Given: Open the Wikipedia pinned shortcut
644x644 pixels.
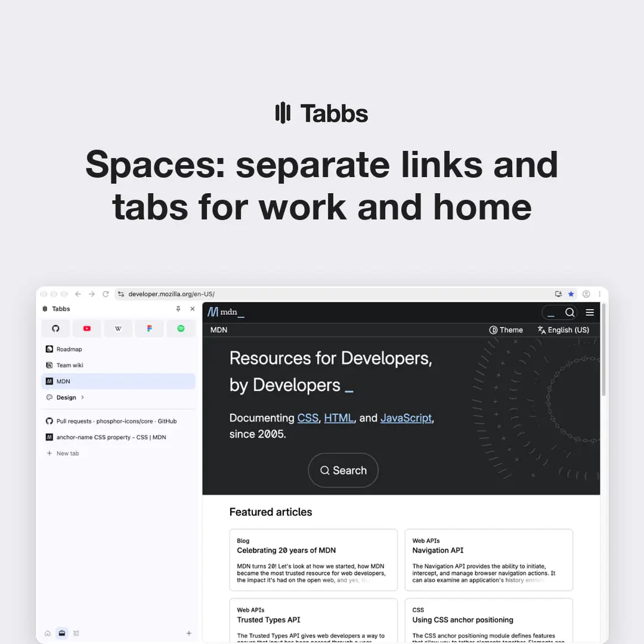Looking at the screenshot, I should point(118,329).
